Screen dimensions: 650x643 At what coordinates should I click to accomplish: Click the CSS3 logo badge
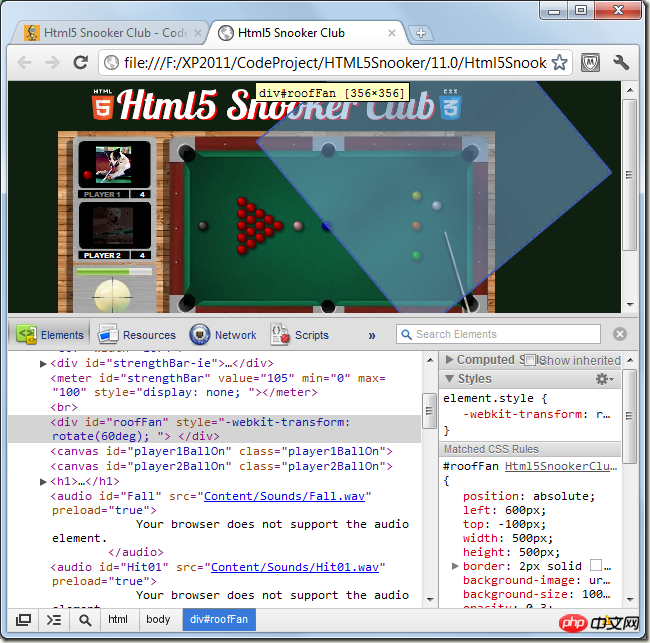pos(451,104)
